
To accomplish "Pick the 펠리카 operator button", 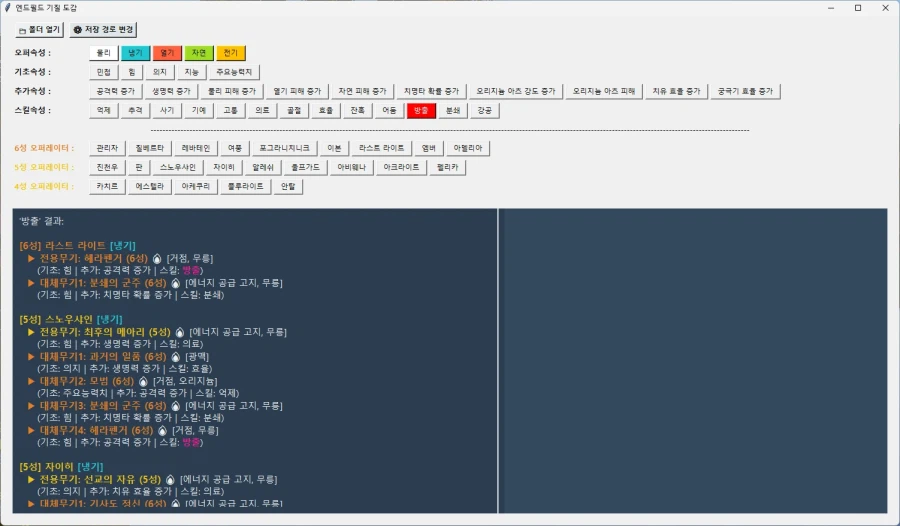I will 448,167.
